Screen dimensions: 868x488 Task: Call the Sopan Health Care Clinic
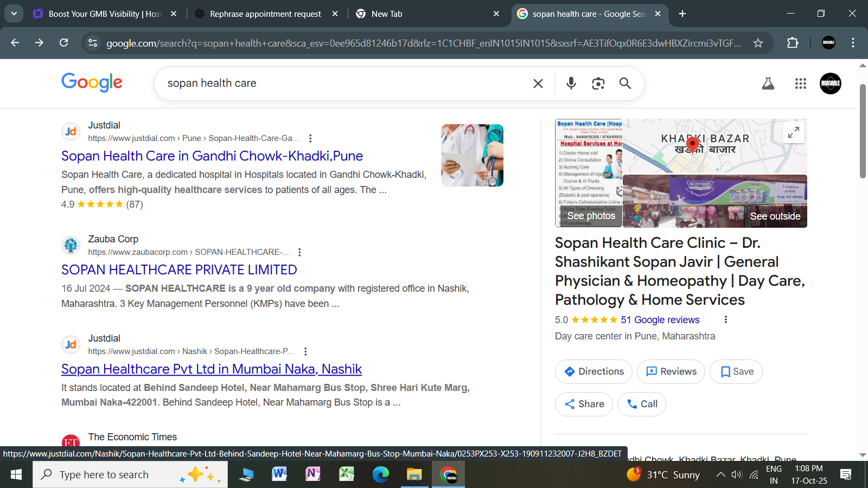tap(642, 404)
